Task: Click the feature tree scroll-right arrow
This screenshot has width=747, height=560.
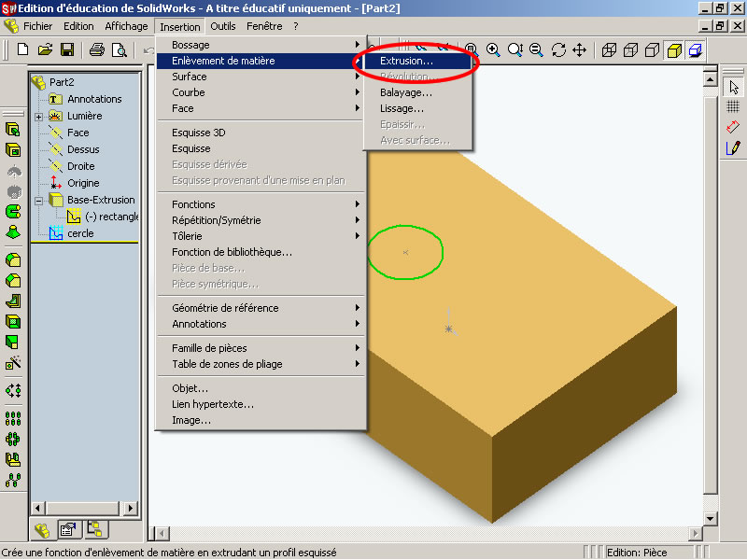Action: pyautogui.click(x=131, y=508)
